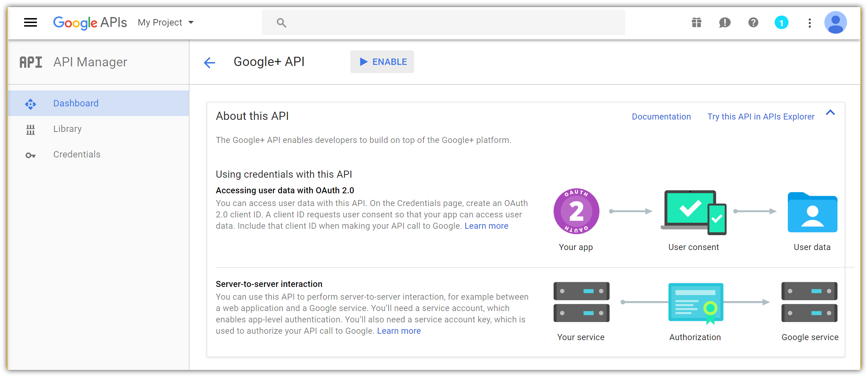The image size is (868, 377).
Task: Select Dashboard in the sidebar
Action: point(98,103)
